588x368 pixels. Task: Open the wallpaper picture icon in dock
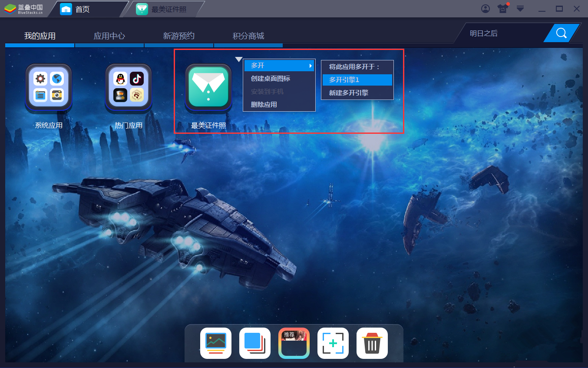click(216, 343)
